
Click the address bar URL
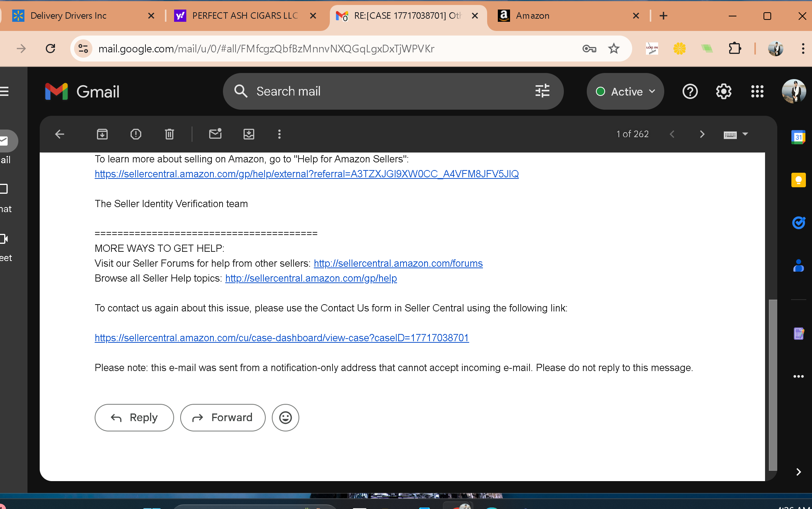click(x=266, y=49)
